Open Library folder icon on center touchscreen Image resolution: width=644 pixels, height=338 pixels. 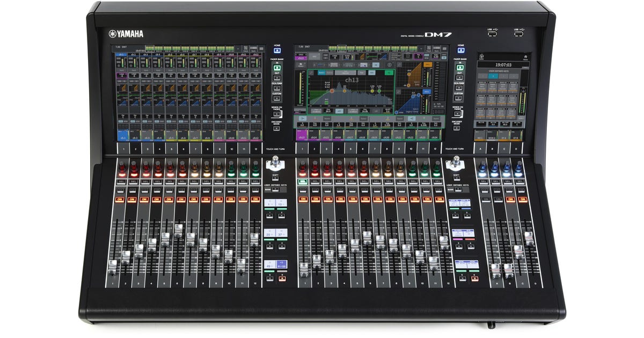tap(301, 65)
